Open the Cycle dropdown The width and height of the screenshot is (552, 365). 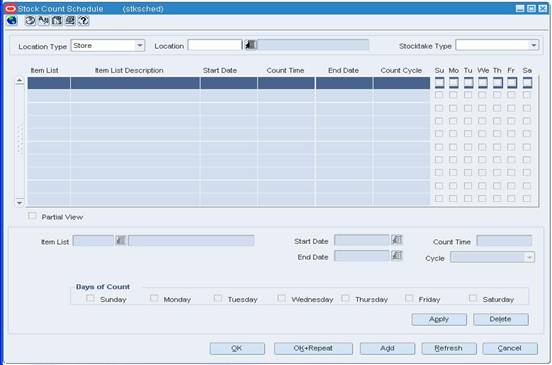click(x=492, y=257)
